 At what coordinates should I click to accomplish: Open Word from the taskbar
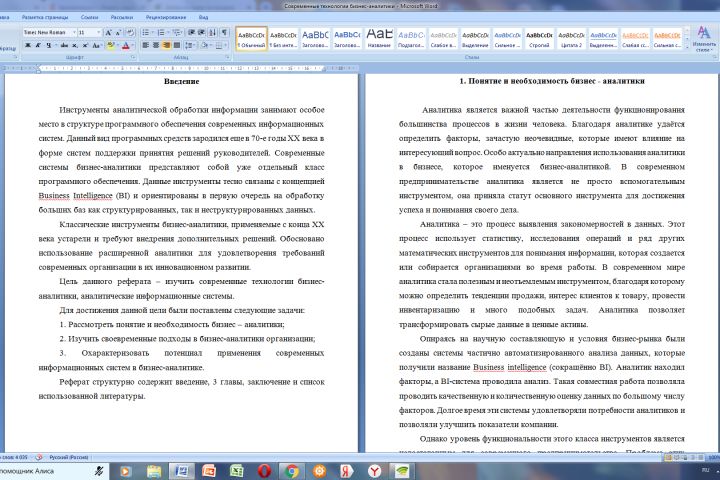(x=181, y=471)
